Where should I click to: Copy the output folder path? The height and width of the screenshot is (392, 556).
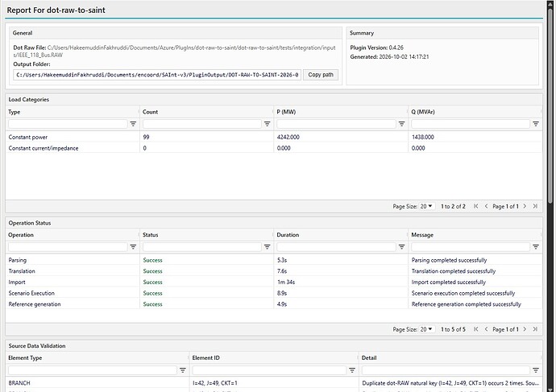tap(321, 75)
